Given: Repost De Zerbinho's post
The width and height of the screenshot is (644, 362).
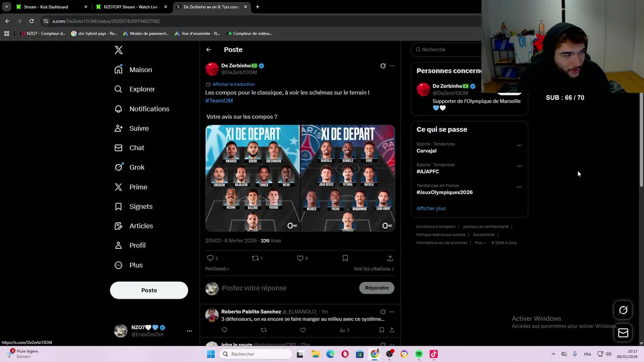Looking at the screenshot, I should (256, 258).
